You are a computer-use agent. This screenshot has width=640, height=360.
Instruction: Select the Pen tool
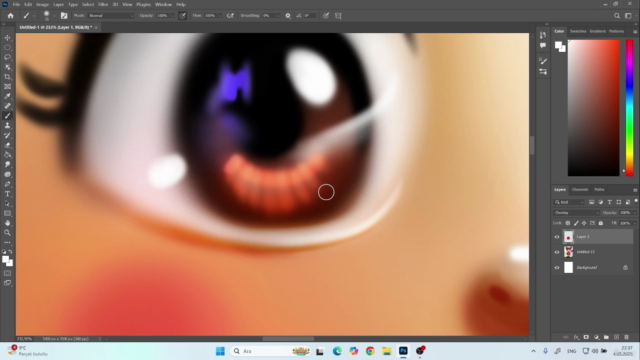(7, 184)
